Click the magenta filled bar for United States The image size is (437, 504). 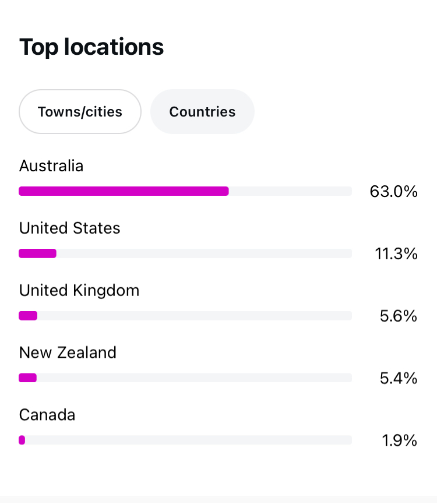coord(37,253)
